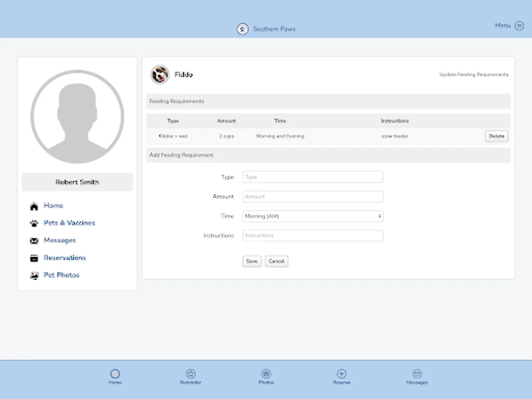
Task: Open Pet Photos from the sidebar
Action: pos(61,275)
